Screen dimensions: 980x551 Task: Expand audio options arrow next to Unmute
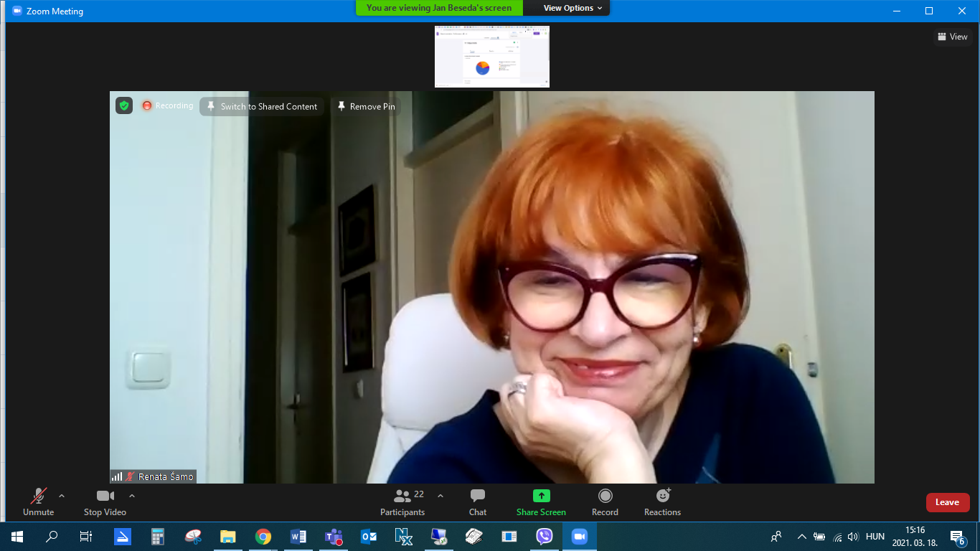point(62,496)
